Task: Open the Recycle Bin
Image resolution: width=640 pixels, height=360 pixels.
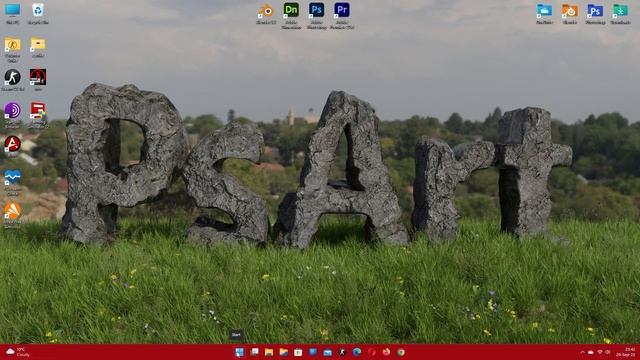Action: [38, 13]
